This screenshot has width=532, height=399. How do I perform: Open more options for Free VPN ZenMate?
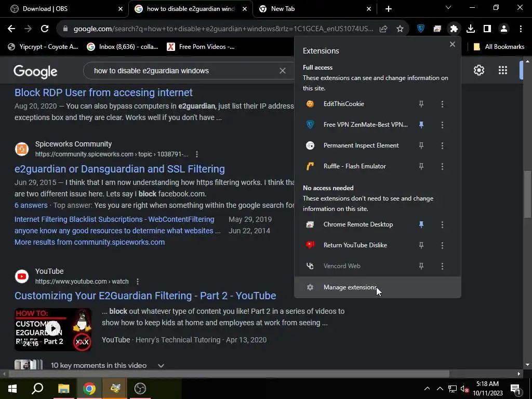coord(442,125)
